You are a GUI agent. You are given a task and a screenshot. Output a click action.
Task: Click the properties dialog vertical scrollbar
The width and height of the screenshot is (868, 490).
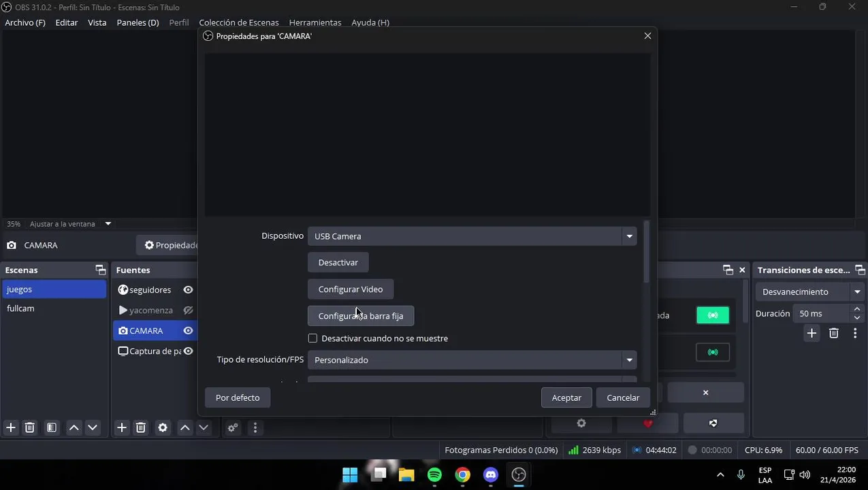tap(646, 252)
